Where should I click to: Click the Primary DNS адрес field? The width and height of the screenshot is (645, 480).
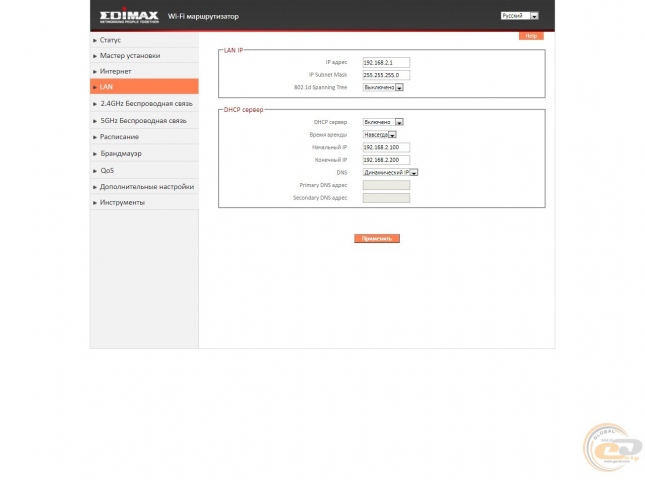coord(386,185)
